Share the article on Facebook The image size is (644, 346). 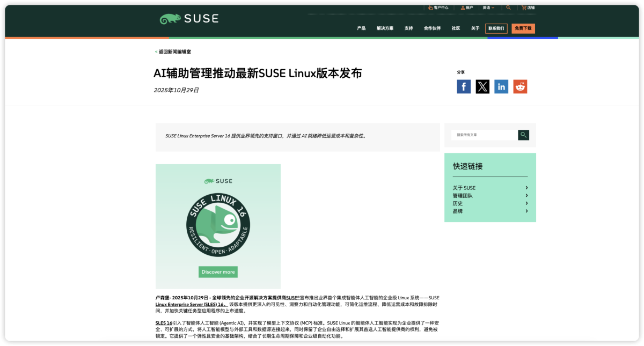[464, 86]
